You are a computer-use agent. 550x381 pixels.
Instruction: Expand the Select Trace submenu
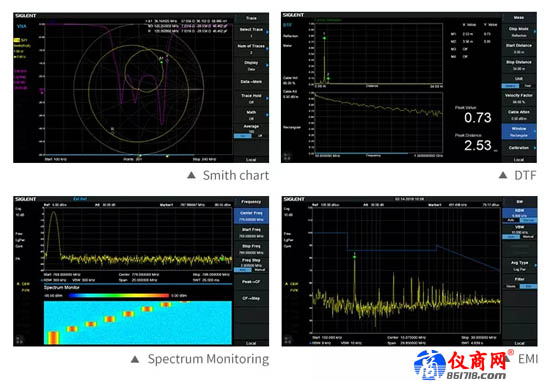pos(251,32)
